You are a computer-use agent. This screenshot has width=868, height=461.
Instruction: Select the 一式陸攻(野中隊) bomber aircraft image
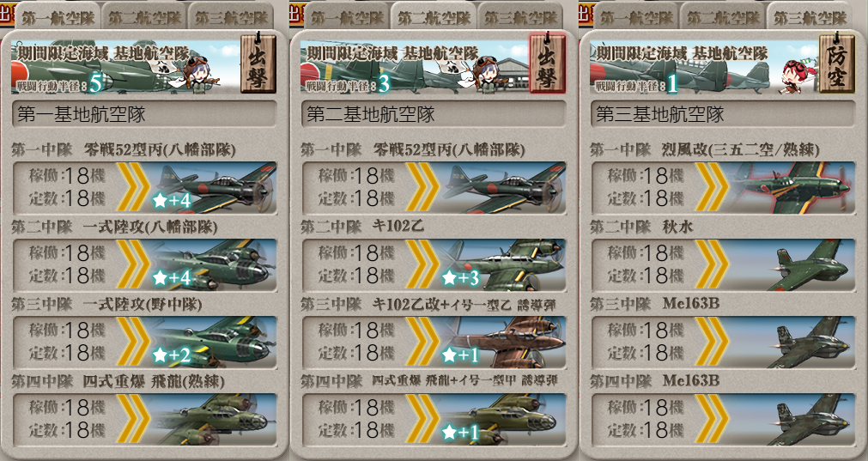point(213,342)
